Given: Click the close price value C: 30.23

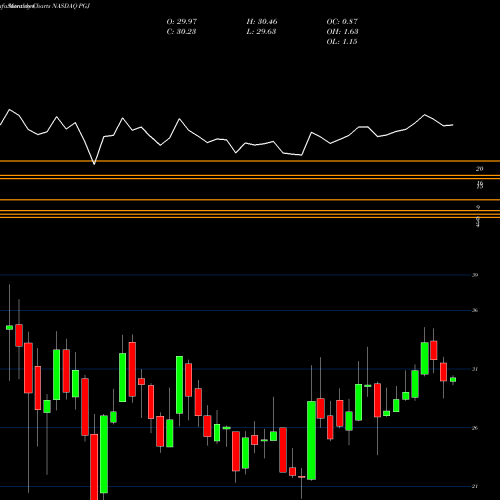Looking at the screenshot, I should [181, 32].
